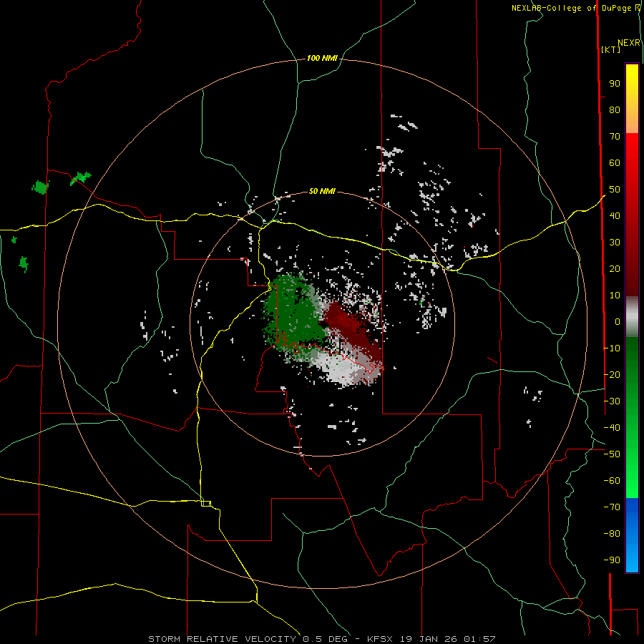Click the positive 20 scale value
The width and height of the screenshot is (644, 644).
coord(615,268)
